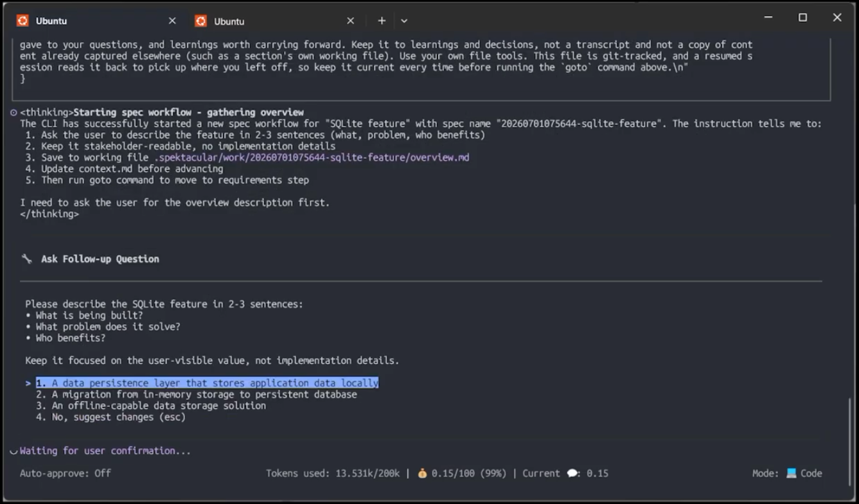
Task: Click the "Who benefits?" bullet
Action: [x=66, y=338]
